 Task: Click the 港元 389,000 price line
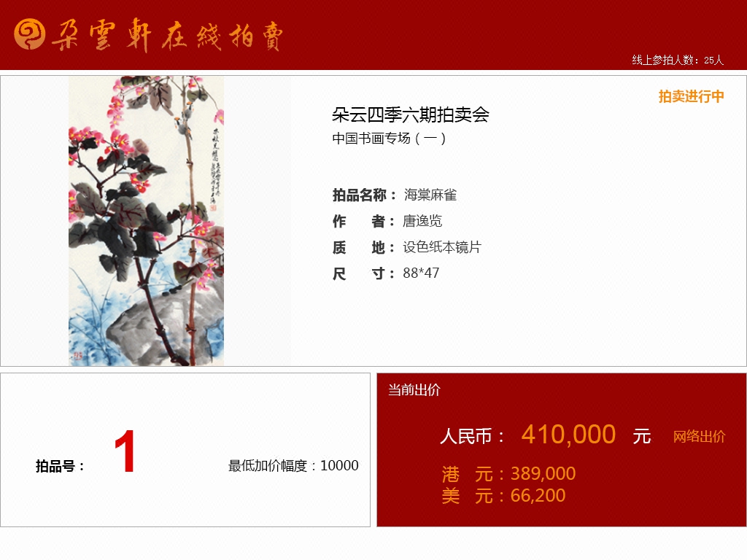pyautogui.click(x=508, y=474)
